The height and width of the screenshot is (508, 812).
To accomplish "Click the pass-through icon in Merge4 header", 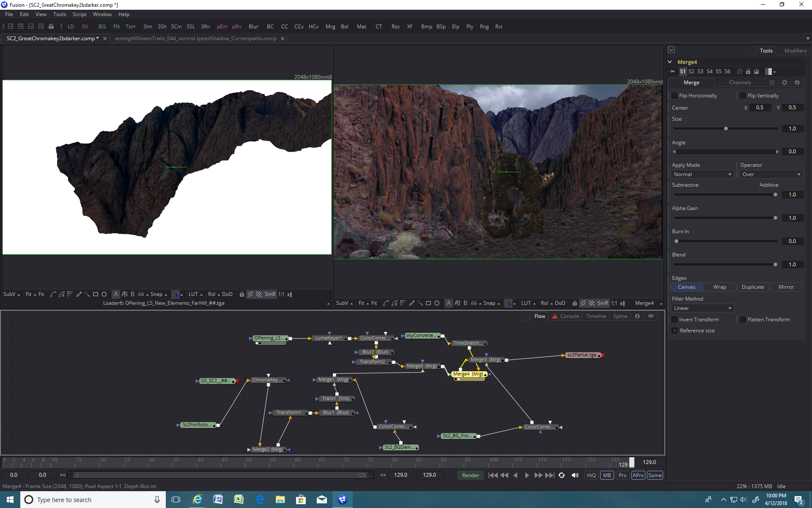I will [x=739, y=72].
